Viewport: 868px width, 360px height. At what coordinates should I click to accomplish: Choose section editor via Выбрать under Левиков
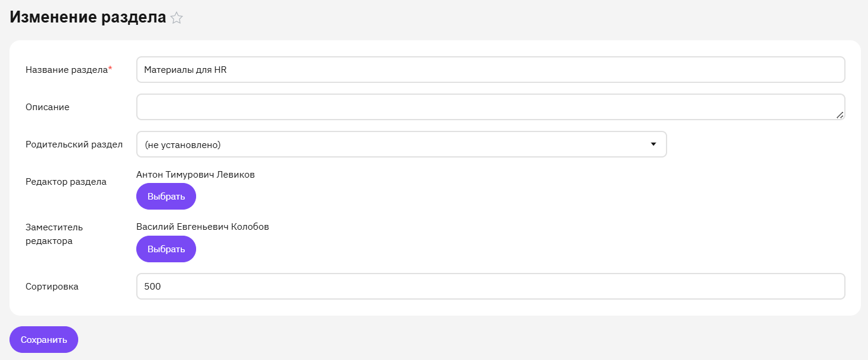coord(166,197)
